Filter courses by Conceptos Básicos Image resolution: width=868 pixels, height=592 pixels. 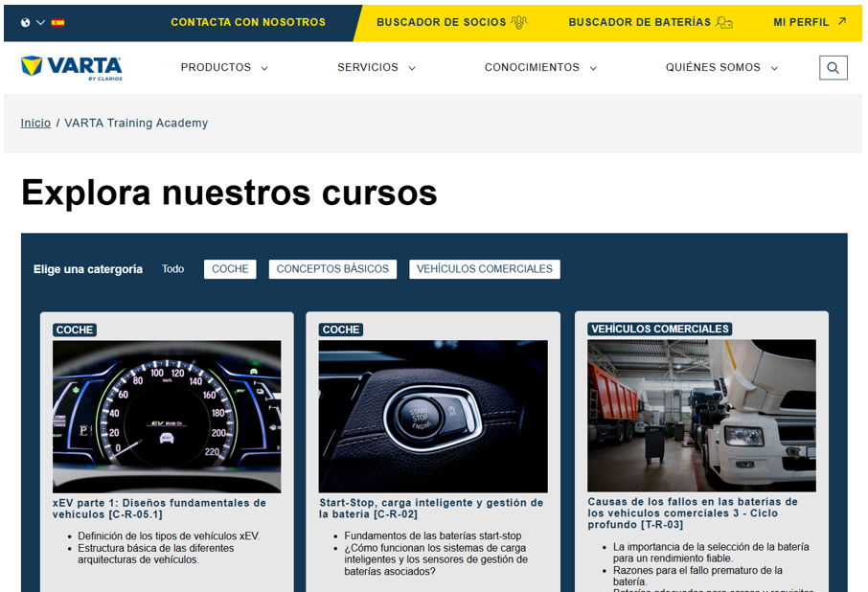coord(332,269)
